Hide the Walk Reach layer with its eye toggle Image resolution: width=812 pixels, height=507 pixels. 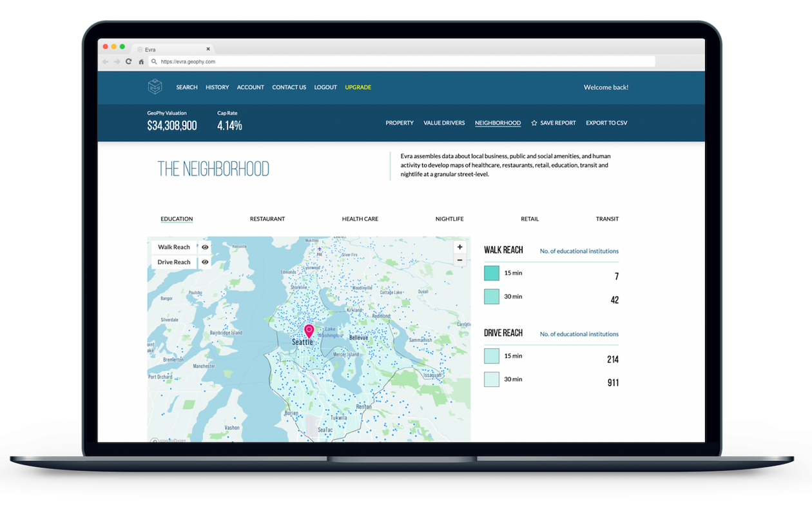click(204, 247)
